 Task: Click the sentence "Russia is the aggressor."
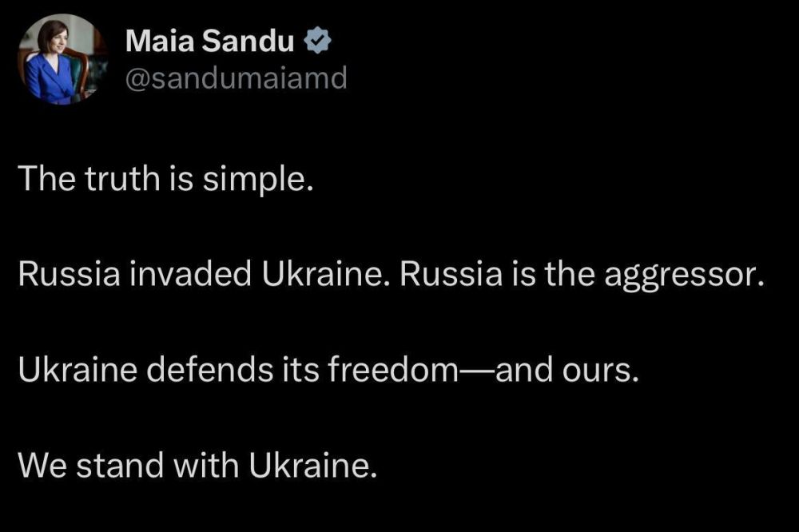click(582, 275)
